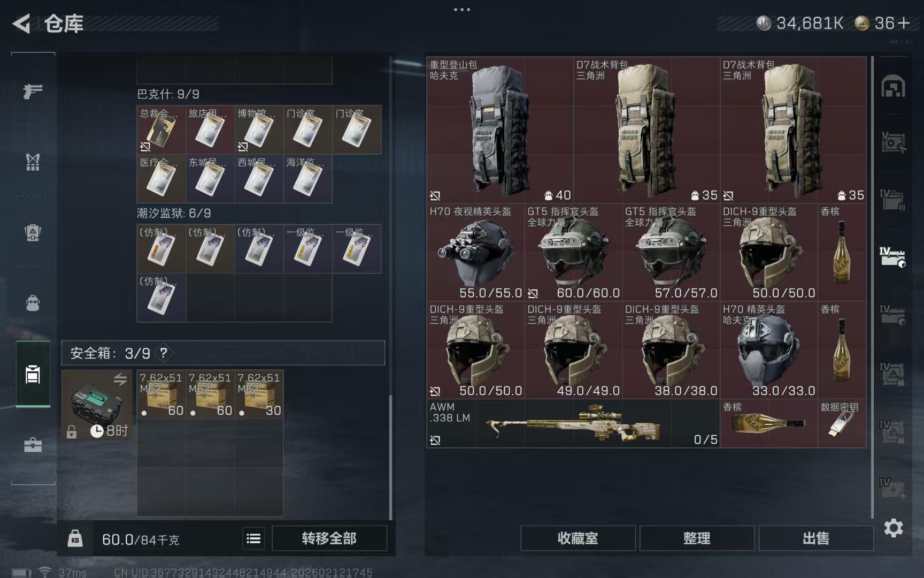Select the AWM .338 LM sniper rifle
This screenshot has height=578, width=924.
(x=573, y=423)
